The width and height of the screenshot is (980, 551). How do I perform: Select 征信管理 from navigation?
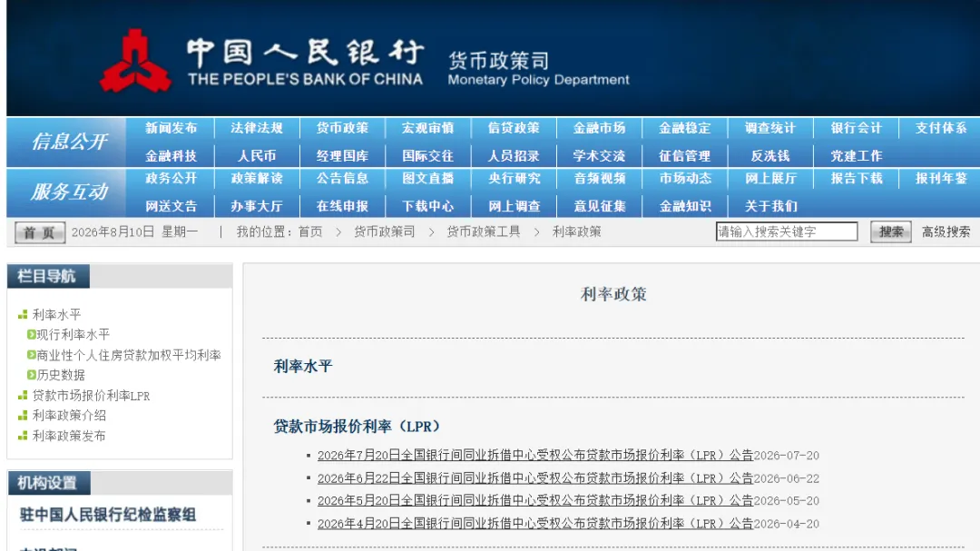(684, 156)
